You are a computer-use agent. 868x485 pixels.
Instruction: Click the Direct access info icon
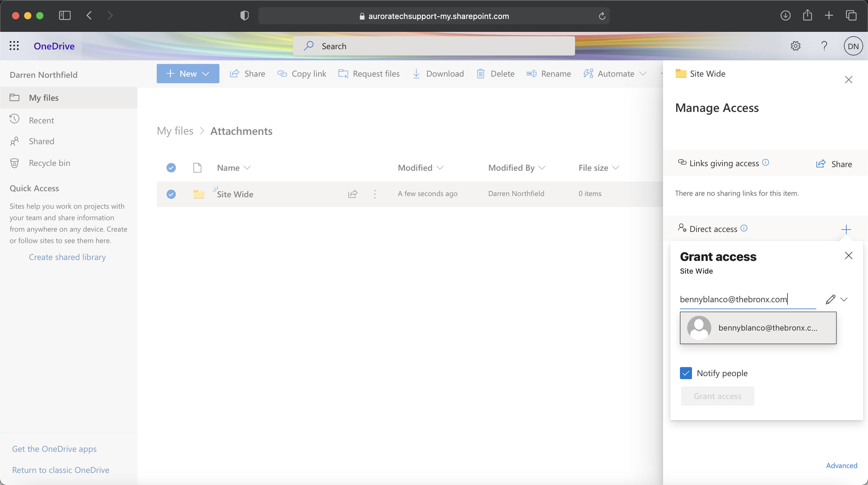pos(745,228)
